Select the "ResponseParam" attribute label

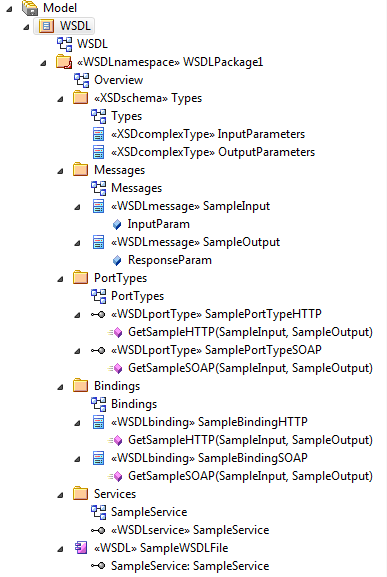170,261
